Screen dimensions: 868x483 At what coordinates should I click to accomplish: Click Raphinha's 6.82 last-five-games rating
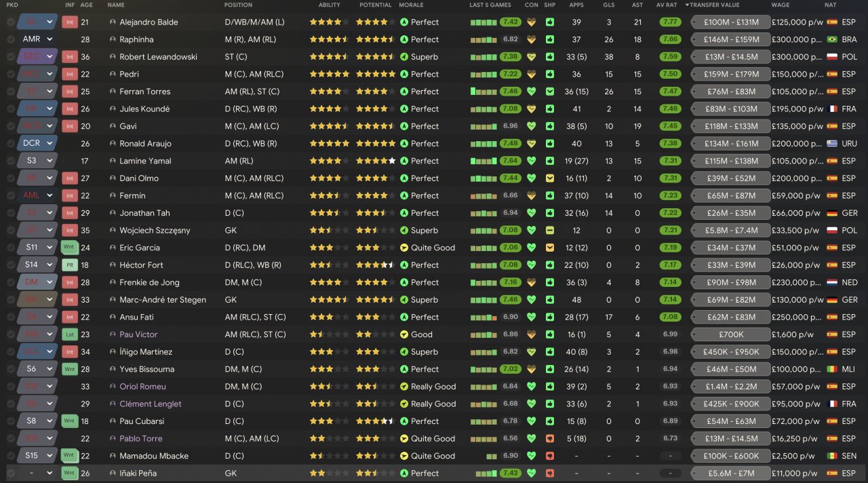pos(511,39)
